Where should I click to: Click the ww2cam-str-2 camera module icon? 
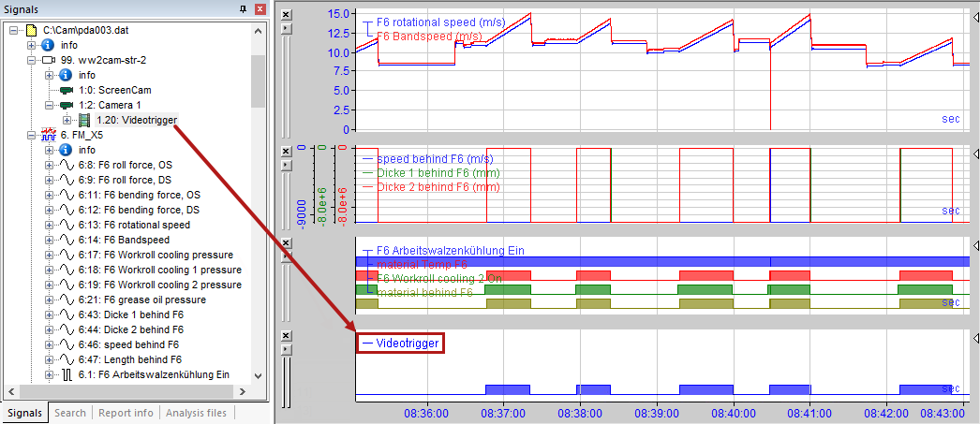49,60
